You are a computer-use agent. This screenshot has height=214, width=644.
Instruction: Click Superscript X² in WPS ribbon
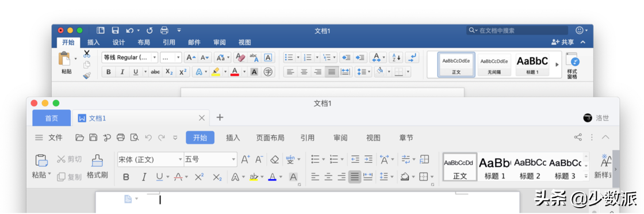click(x=199, y=177)
